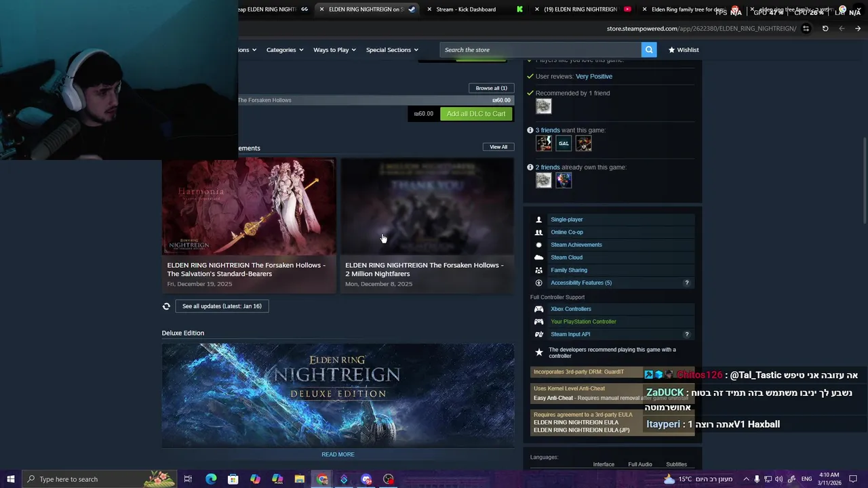The height and width of the screenshot is (488, 868).
Task: Click Browse all (1) DLC button
Action: [491, 88]
